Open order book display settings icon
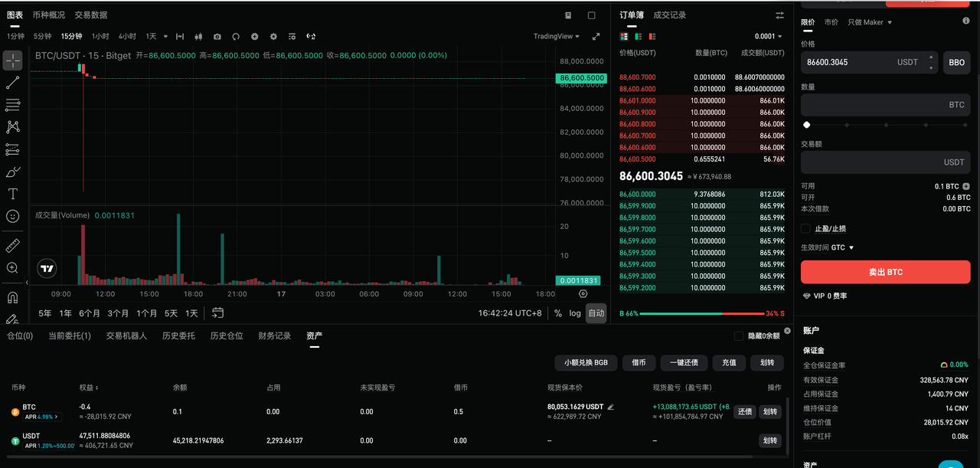This screenshot has width=980, height=468. point(779,15)
